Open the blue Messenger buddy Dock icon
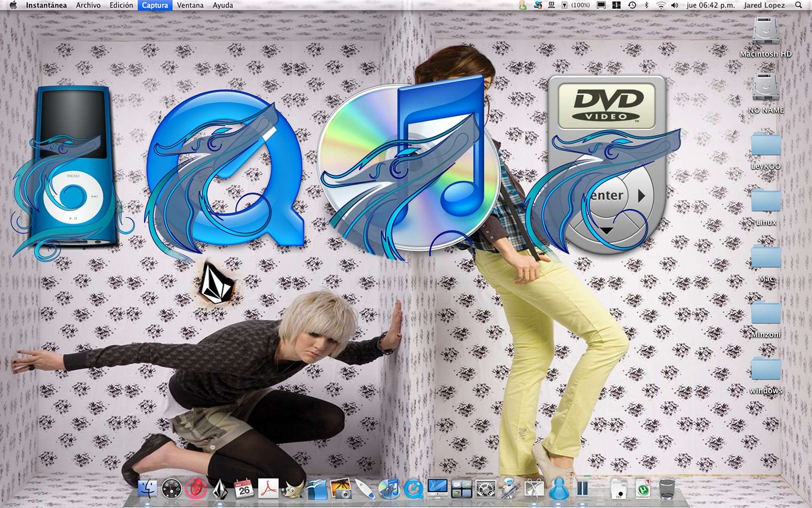The width and height of the screenshot is (812, 508). (x=558, y=489)
